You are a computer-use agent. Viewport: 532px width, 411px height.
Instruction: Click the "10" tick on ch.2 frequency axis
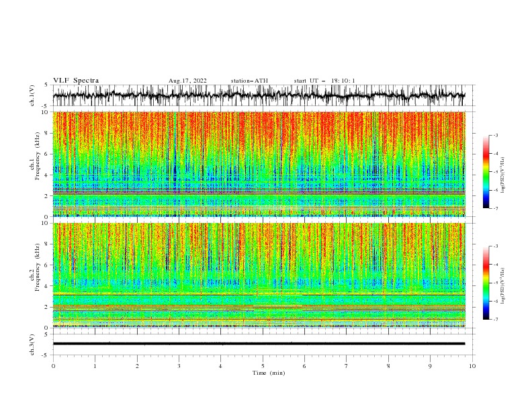(46, 223)
